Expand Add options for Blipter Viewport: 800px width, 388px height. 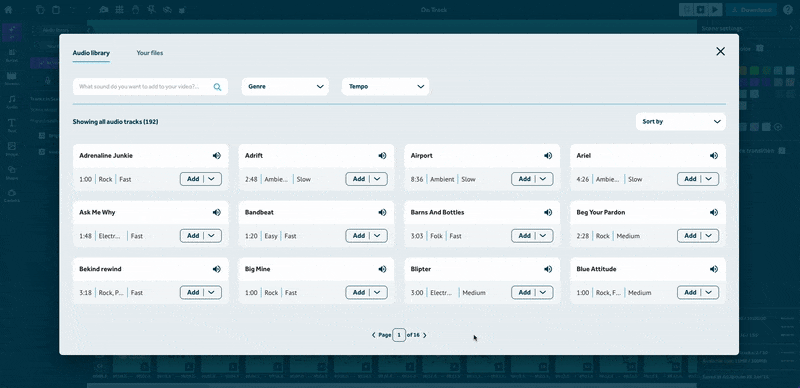[544, 293]
